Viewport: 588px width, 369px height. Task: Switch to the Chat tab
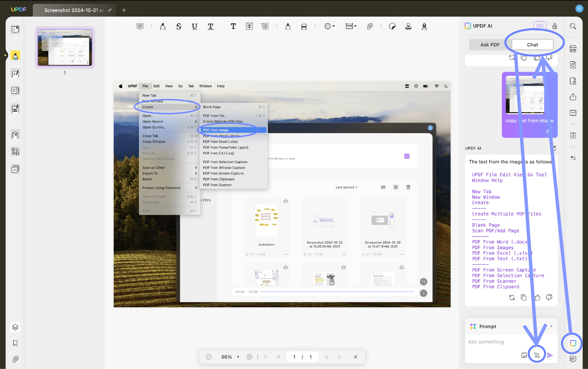532,45
